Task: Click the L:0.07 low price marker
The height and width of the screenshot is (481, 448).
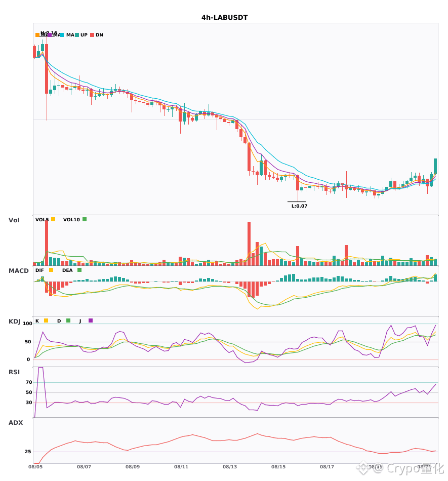Action: [299, 206]
